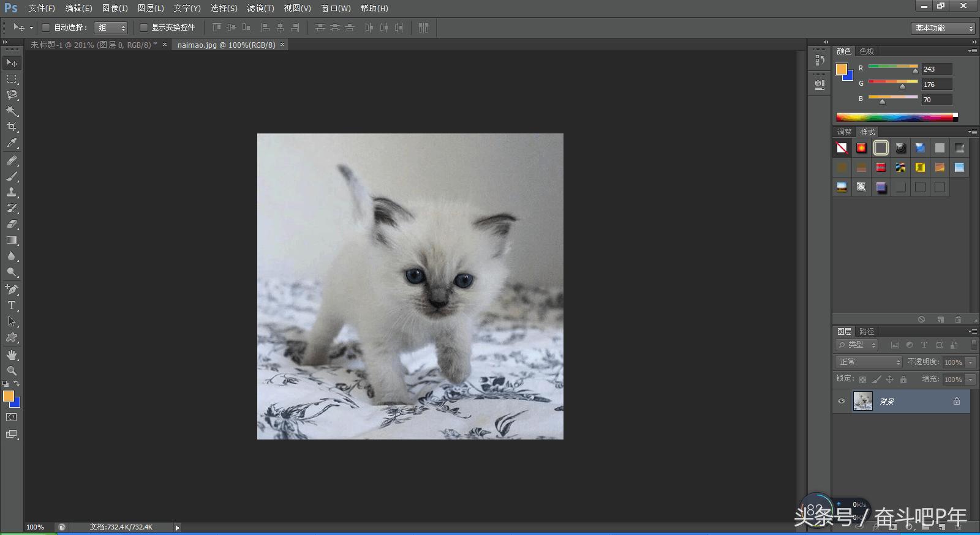Select the Zoom tool

(12, 371)
